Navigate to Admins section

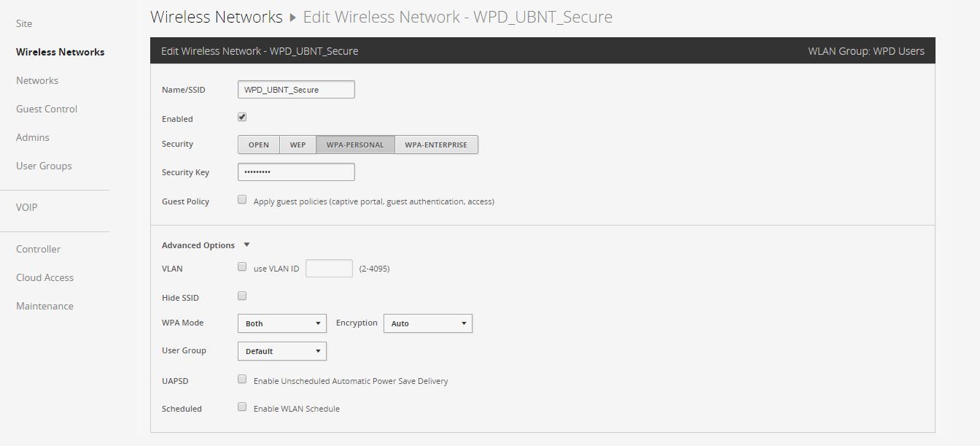pyautogui.click(x=33, y=137)
